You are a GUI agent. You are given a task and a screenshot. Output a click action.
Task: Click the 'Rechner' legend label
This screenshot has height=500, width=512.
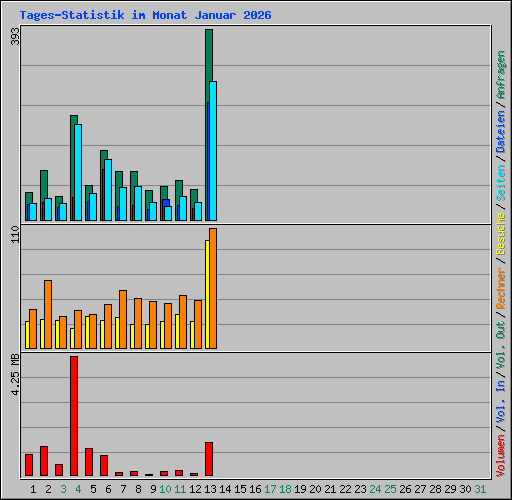(x=501, y=288)
